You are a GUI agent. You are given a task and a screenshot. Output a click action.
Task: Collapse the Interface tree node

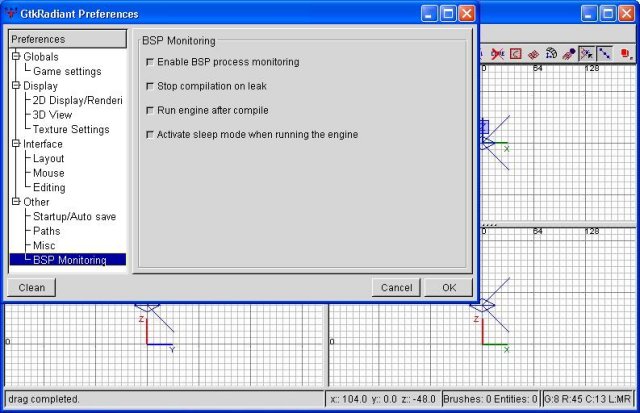point(16,143)
